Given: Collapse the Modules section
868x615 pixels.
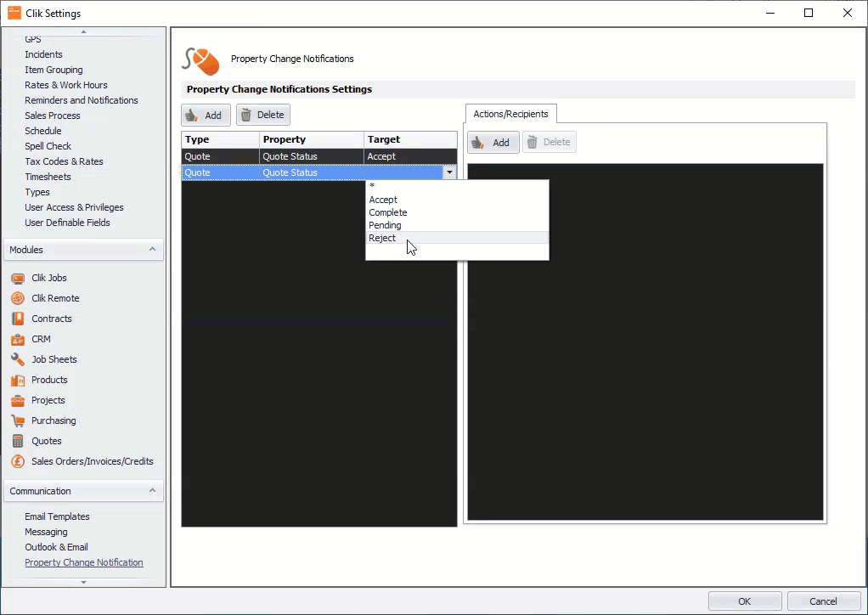Looking at the screenshot, I should 152,250.
